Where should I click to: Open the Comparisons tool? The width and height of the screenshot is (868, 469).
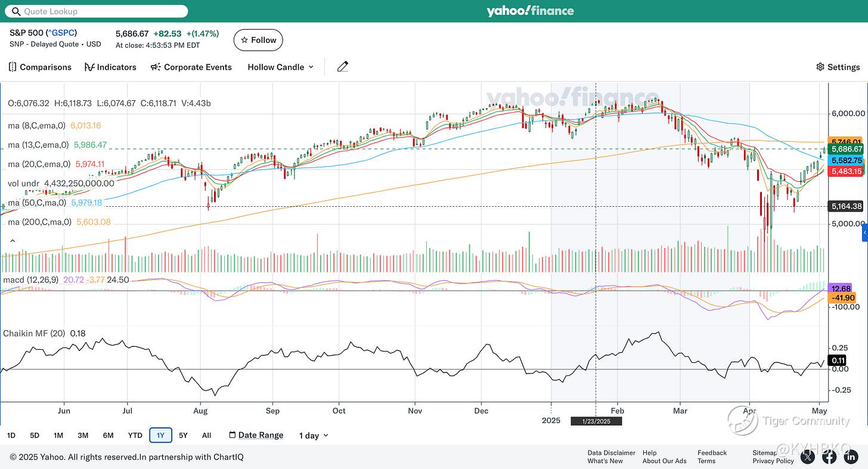[x=40, y=67]
